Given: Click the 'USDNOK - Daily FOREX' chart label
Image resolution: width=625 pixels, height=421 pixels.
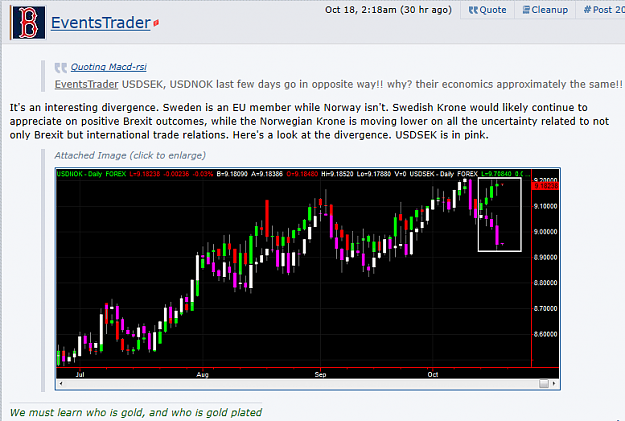Looking at the screenshot, I should [91, 174].
